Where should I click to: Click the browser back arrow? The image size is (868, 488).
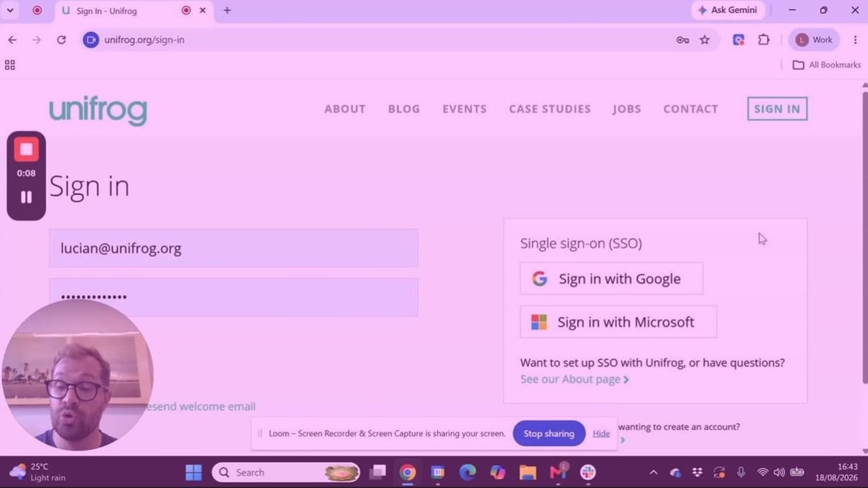[12, 40]
